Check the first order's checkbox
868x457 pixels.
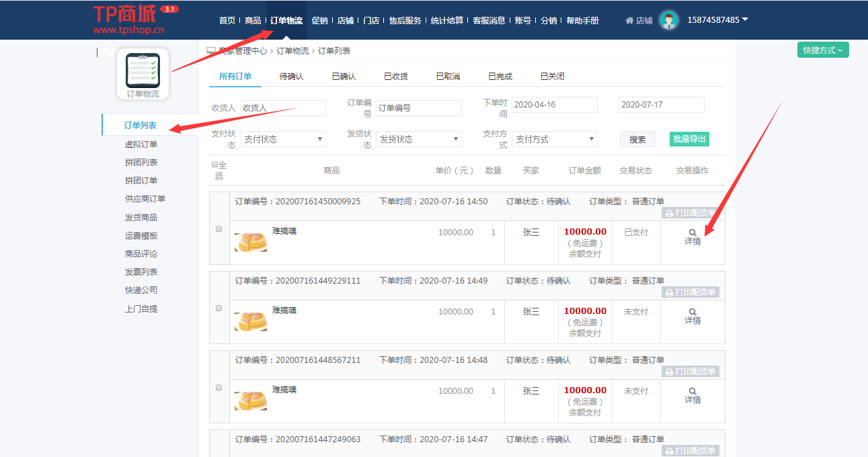[219, 229]
